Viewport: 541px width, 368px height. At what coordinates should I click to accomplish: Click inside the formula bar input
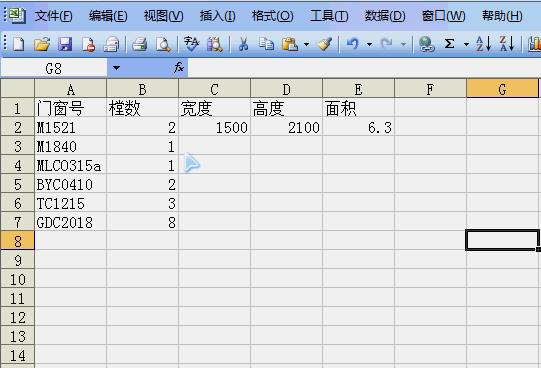pyautogui.click(x=364, y=68)
